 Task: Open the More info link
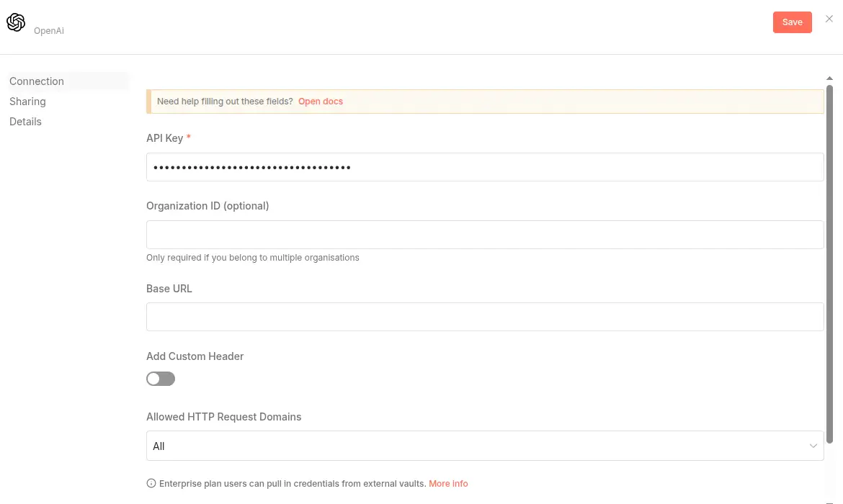448,484
